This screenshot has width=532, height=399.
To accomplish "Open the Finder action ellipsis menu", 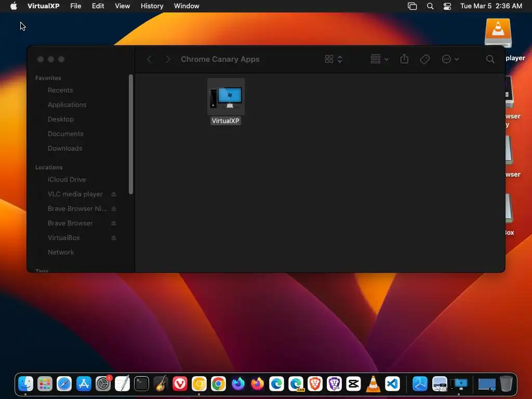I will point(450,59).
